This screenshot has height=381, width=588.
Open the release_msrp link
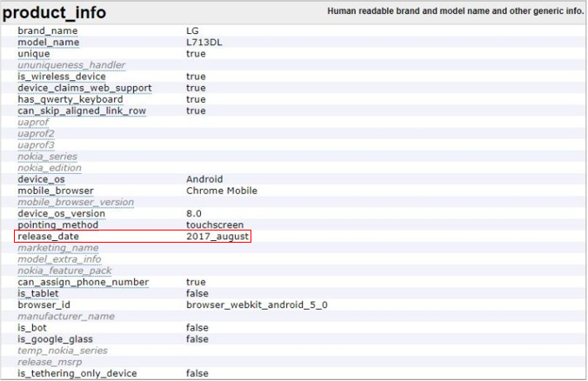pos(50,362)
